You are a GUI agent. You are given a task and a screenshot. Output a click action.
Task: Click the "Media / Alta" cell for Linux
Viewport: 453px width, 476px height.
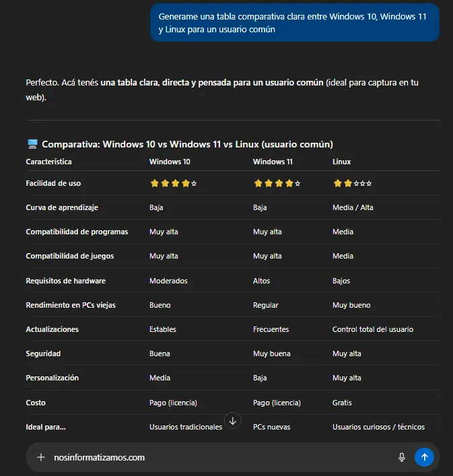pos(353,207)
